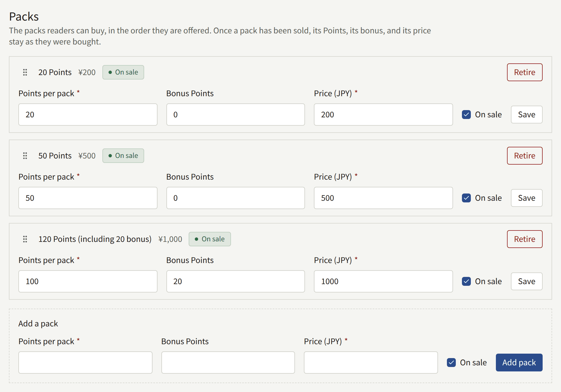The image size is (561, 392).
Task: Save the 20 Points pack
Action: click(526, 115)
